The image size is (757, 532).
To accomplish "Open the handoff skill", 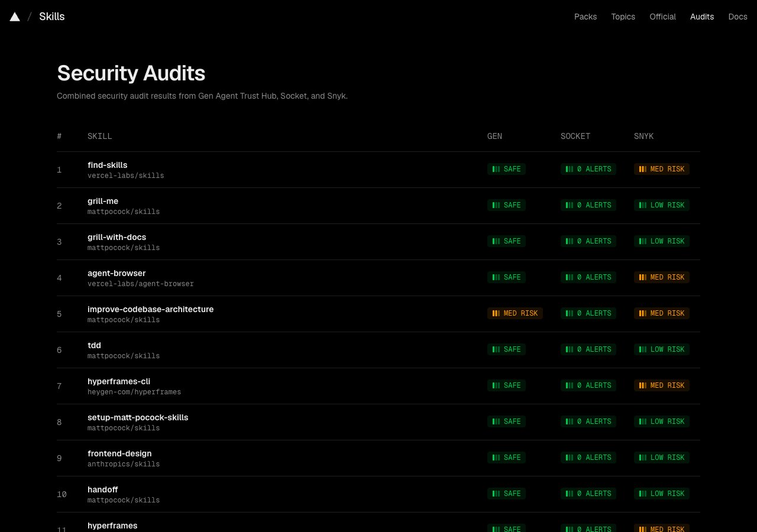I will (378, 494).
